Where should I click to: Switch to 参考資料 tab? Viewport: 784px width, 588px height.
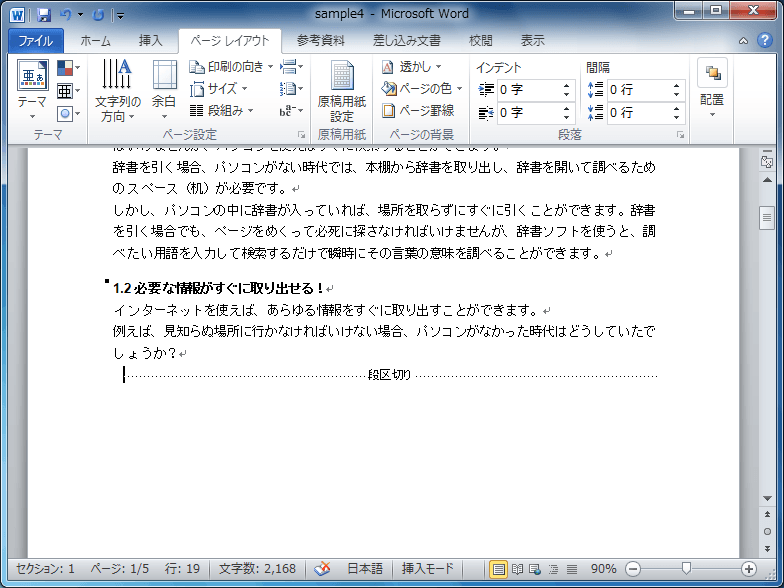[x=321, y=41]
